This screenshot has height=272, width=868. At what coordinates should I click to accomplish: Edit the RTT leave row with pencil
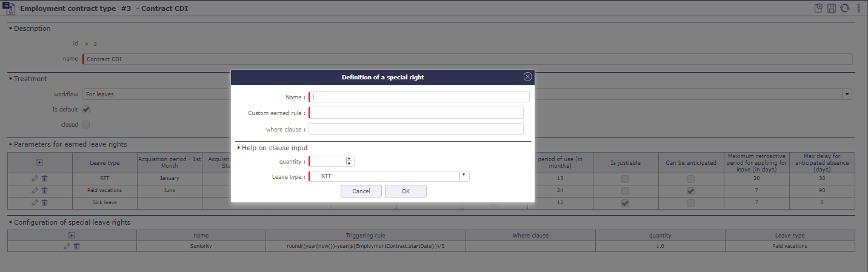click(35, 178)
